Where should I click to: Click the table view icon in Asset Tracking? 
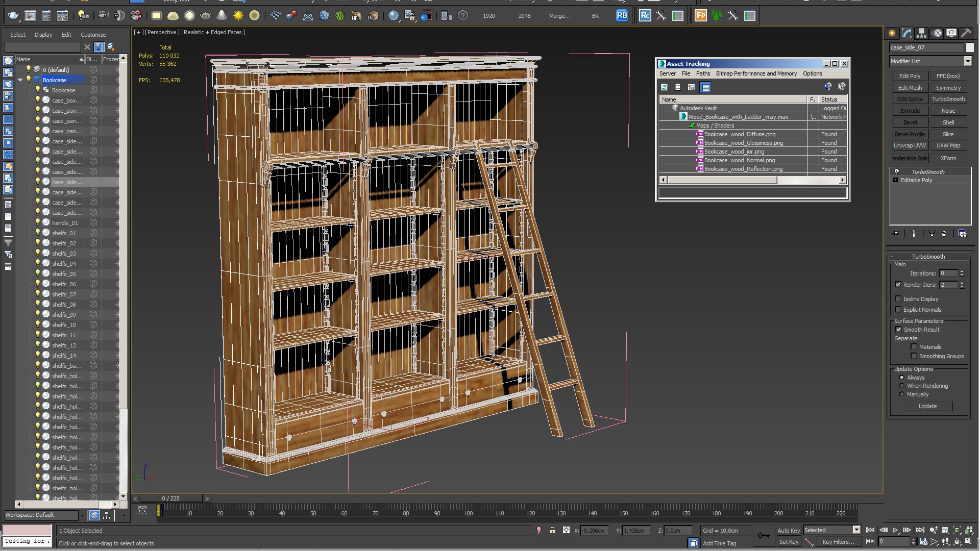[705, 87]
